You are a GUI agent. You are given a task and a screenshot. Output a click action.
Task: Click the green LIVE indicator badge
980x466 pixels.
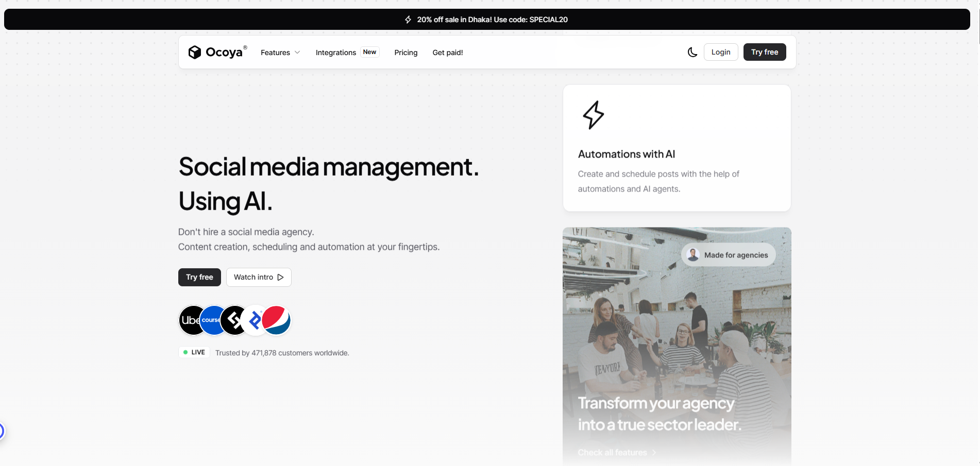(x=194, y=352)
